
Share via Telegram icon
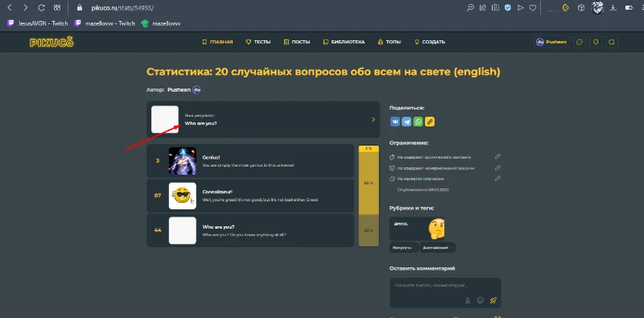[x=407, y=122]
